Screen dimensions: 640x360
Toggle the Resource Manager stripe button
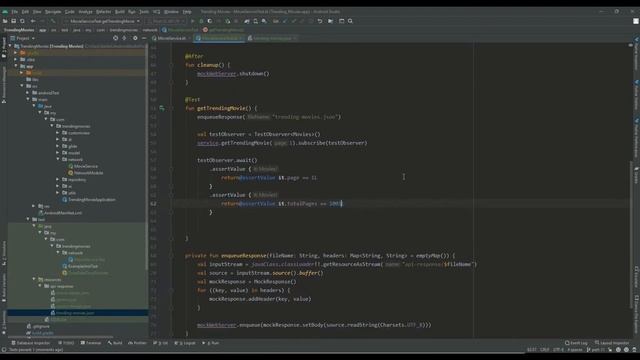(x=4, y=84)
